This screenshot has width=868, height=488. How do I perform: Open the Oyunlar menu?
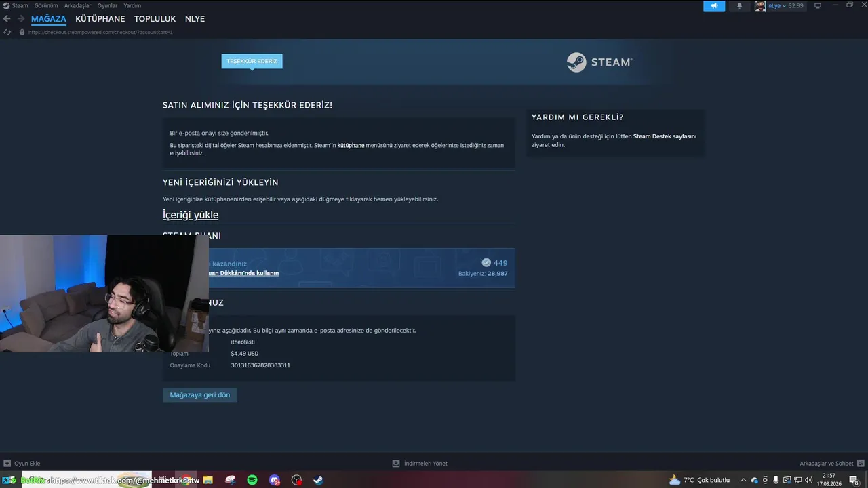click(107, 5)
